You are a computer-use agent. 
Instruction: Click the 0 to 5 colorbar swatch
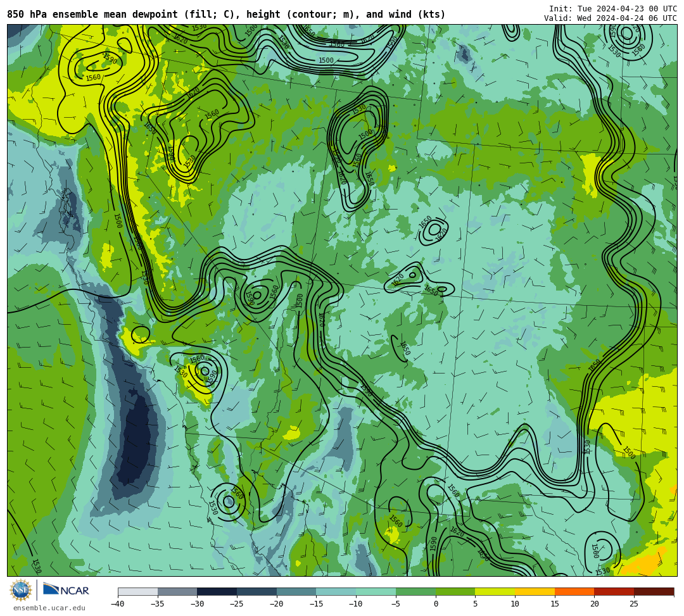(x=455, y=591)
